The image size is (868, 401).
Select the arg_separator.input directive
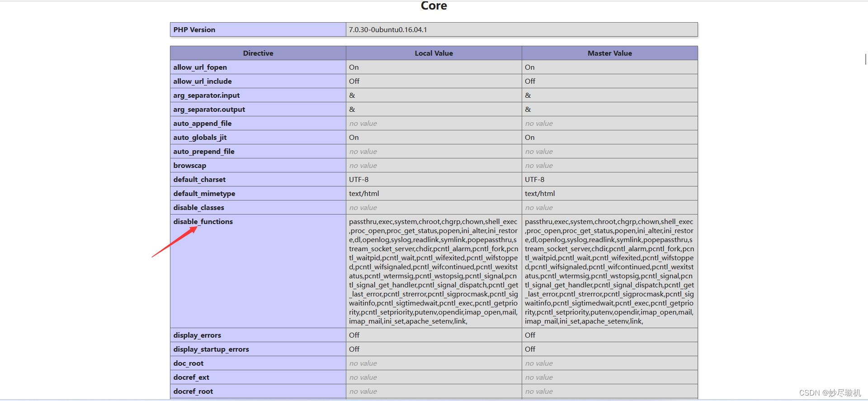pyautogui.click(x=207, y=95)
